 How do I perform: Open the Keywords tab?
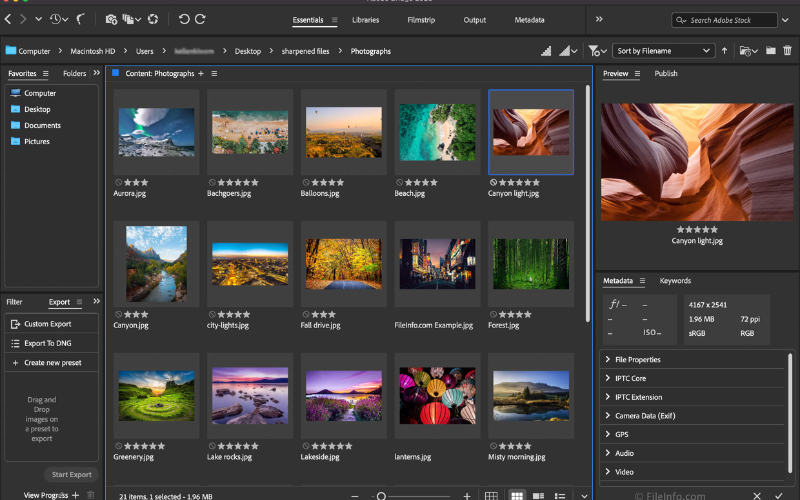[675, 281]
